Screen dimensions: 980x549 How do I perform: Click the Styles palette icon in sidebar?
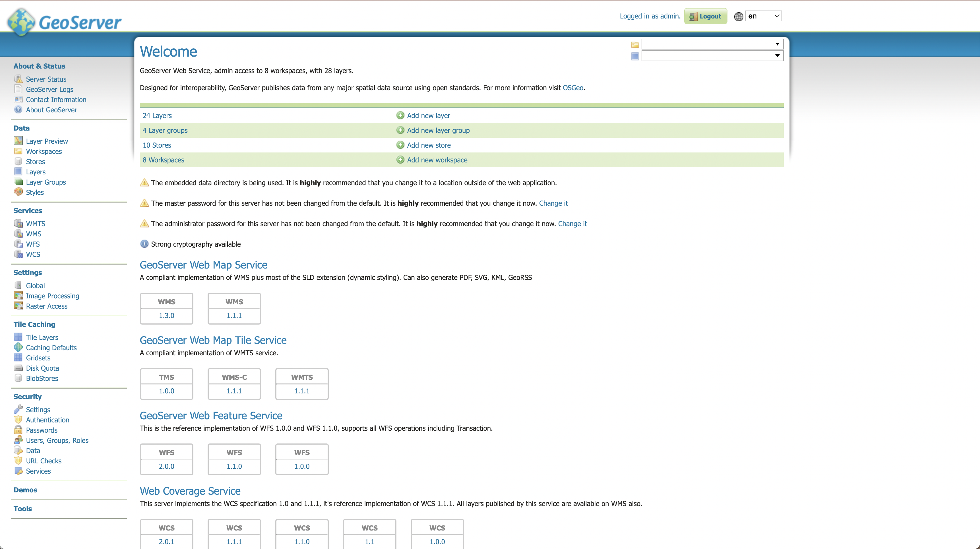click(18, 192)
